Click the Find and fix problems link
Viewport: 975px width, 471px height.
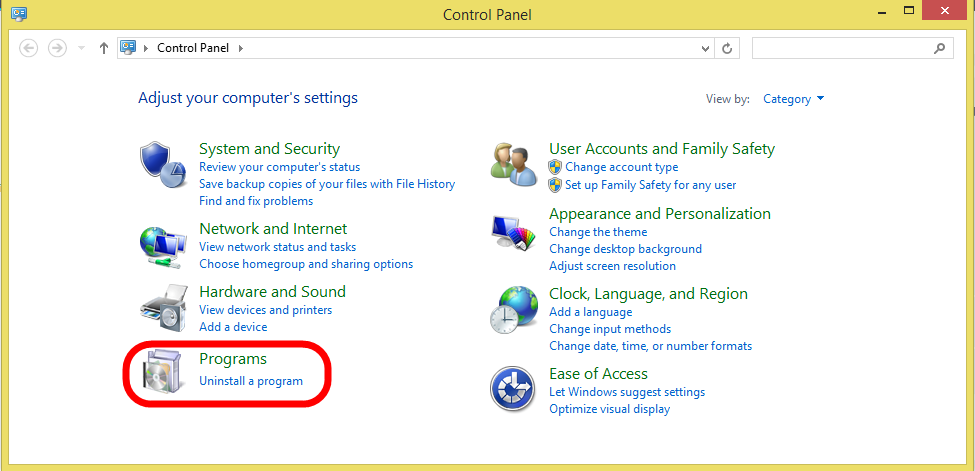tap(256, 201)
